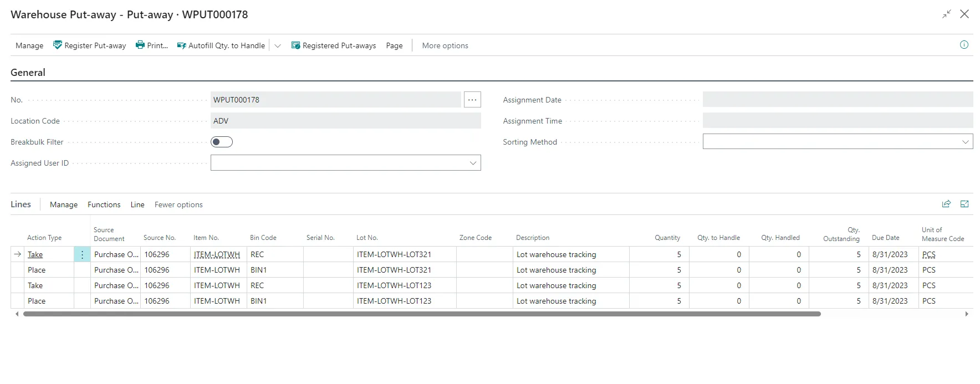Viewport: 980px width, 384px height.
Task: Click the horizontal scrollbar under the lines grid
Action: (x=421, y=314)
